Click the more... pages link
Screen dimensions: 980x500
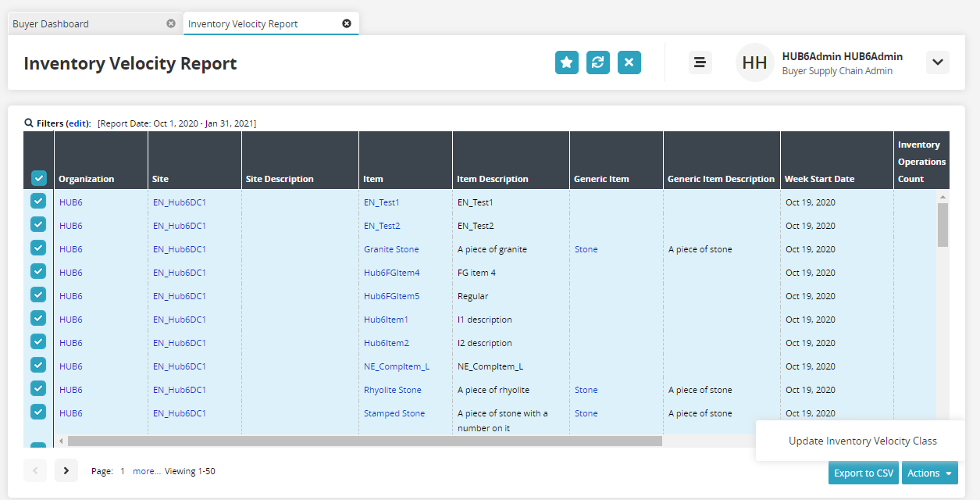click(x=146, y=471)
